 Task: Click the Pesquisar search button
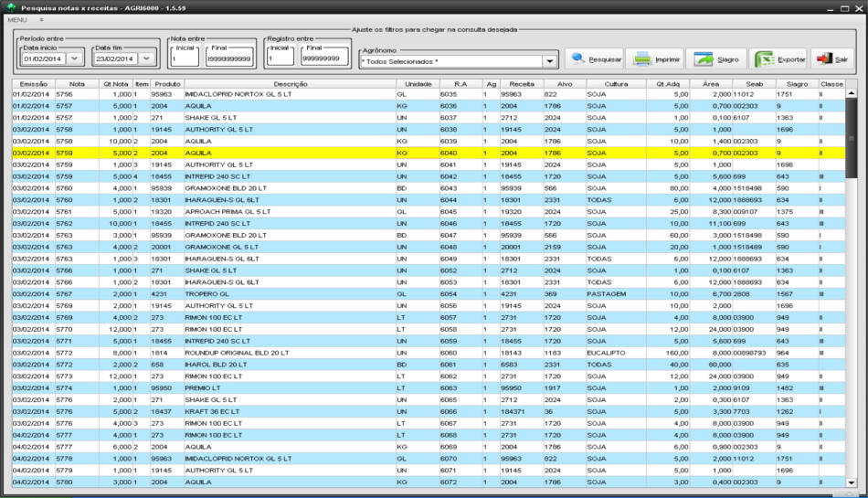pos(595,59)
